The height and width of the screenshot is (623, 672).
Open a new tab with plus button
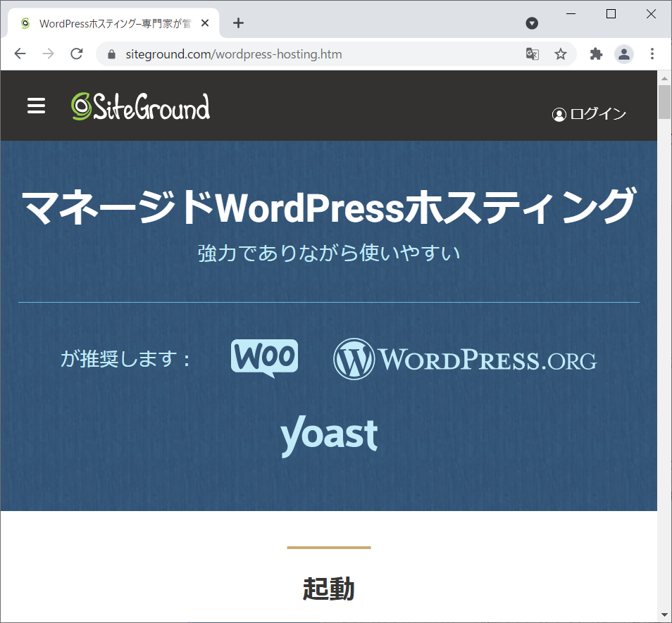[x=238, y=23]
